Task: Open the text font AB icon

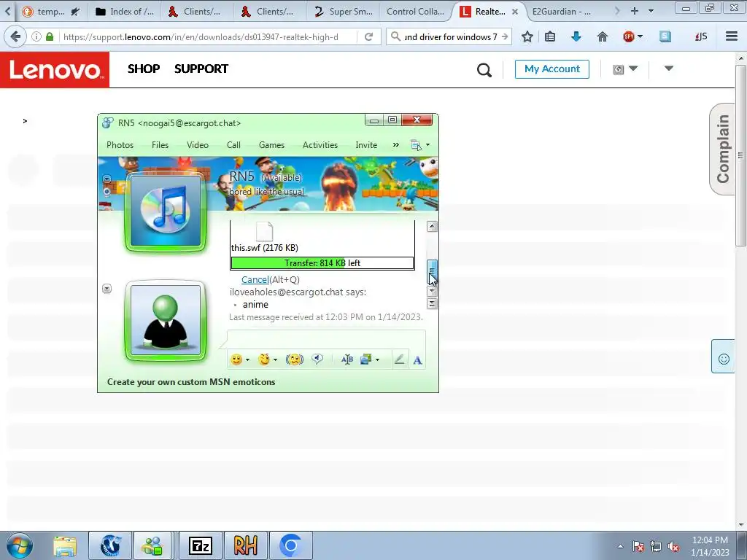Action: coord(347,359)
